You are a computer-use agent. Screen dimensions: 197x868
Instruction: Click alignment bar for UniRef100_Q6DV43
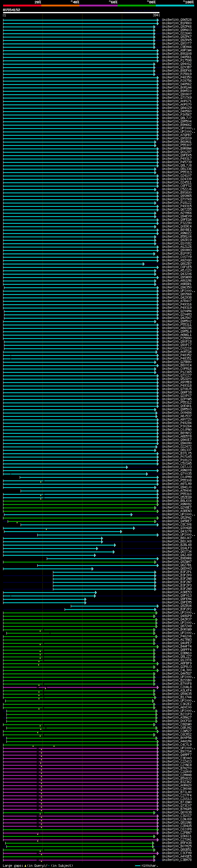point(48,569)
